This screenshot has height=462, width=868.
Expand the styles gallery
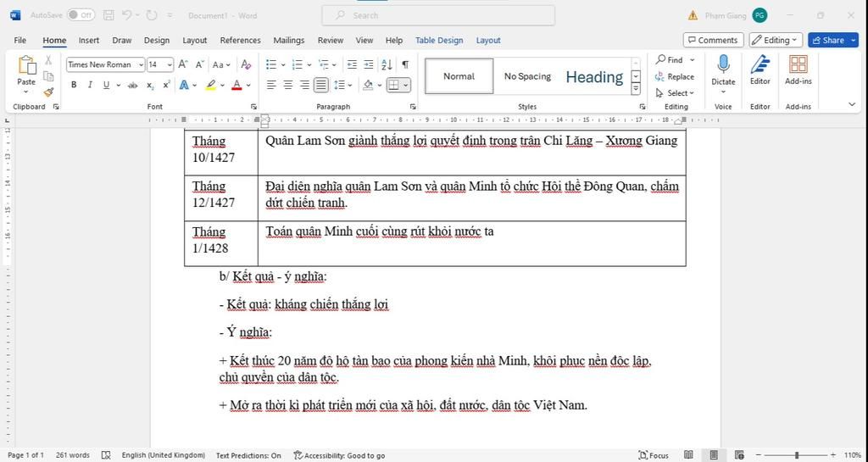[636, 88]
